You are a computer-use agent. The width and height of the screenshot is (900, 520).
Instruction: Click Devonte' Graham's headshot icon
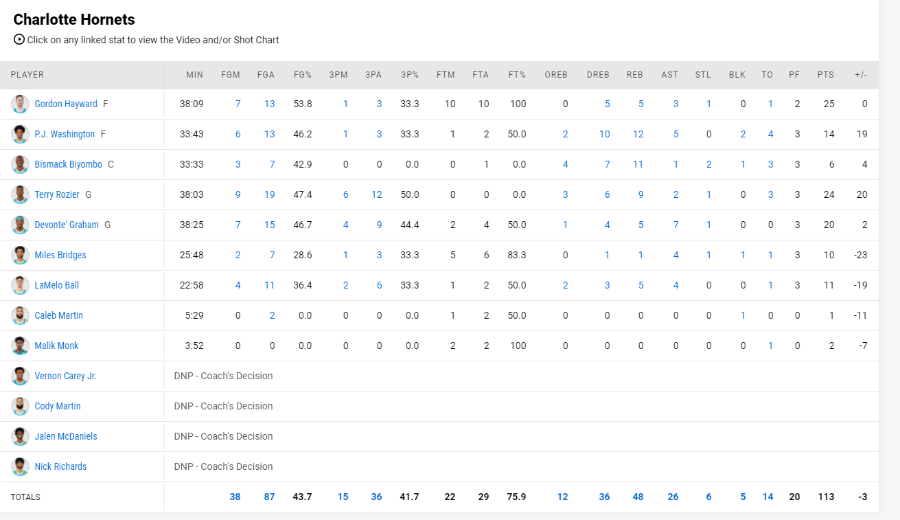point(20,225)
